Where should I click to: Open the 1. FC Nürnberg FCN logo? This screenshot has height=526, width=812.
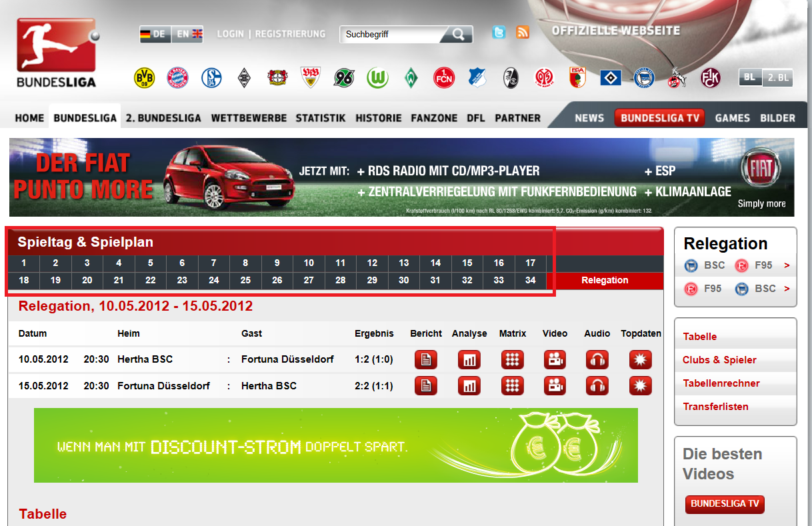click(x=444, y=78)
